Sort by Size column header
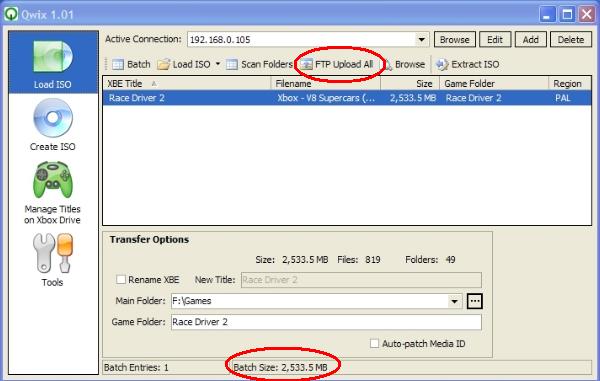The image size is (600, 381). coord(410,83)
